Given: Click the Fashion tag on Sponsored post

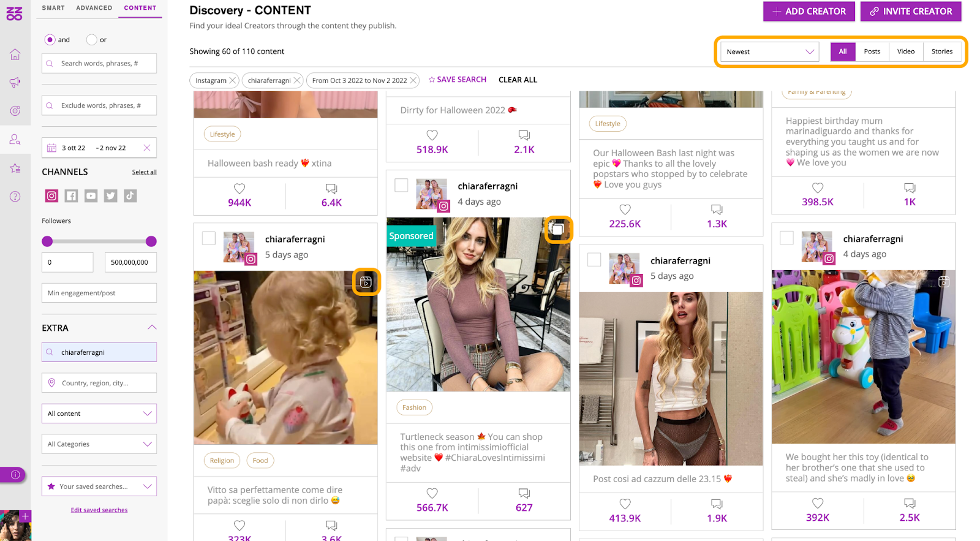Looking at the screenshot, I should coord(415,407).
